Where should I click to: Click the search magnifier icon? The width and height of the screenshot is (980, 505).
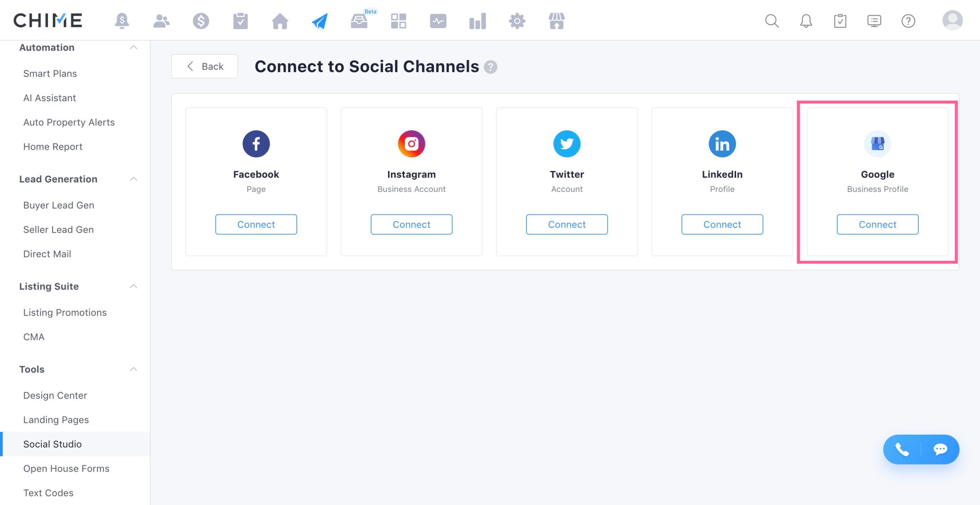[772, 21]
